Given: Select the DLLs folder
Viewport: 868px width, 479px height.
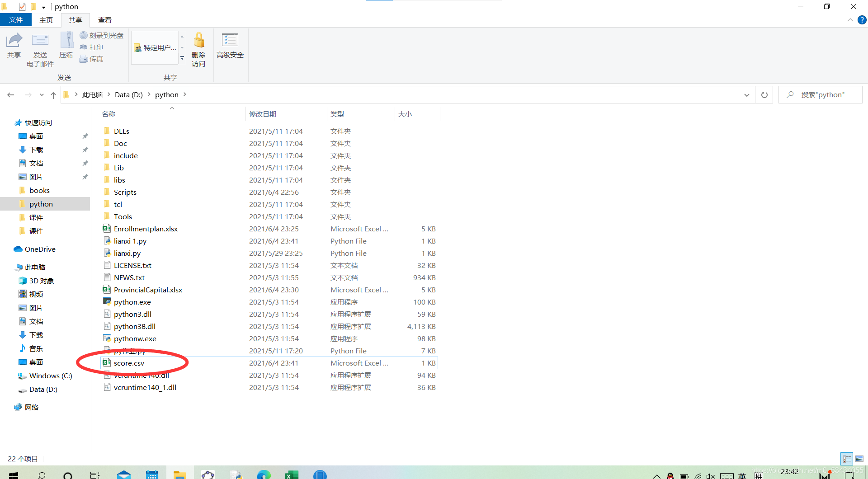Looking at the screenshot, I should click(269, 131).
